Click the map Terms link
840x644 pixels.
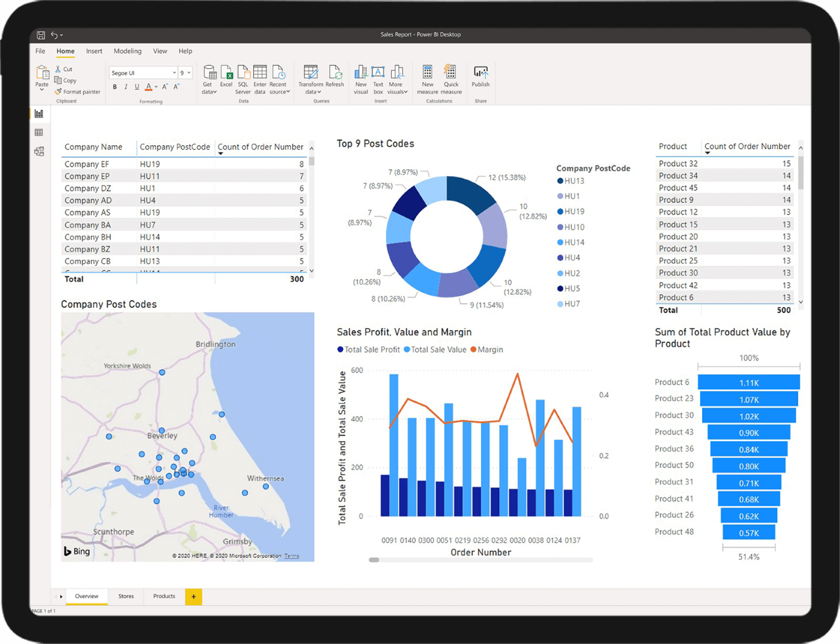point(291,556)
